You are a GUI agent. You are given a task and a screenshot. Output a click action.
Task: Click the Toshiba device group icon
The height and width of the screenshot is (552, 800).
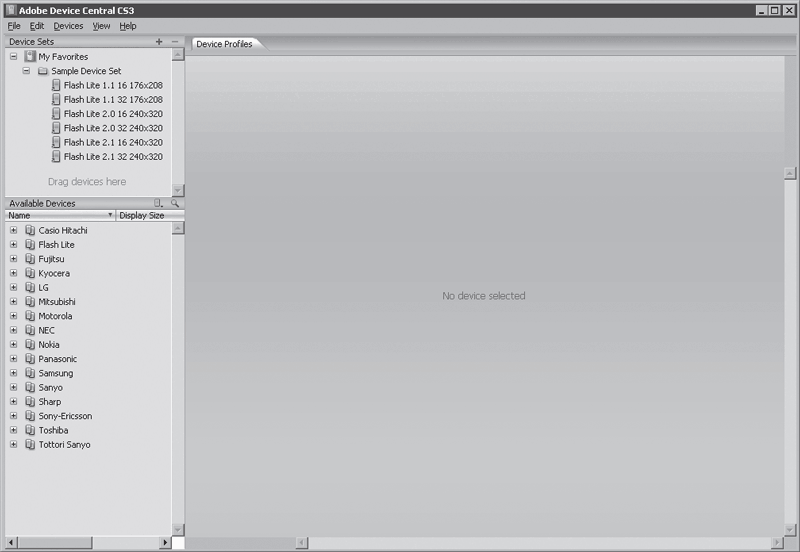[x=30, y=431]
